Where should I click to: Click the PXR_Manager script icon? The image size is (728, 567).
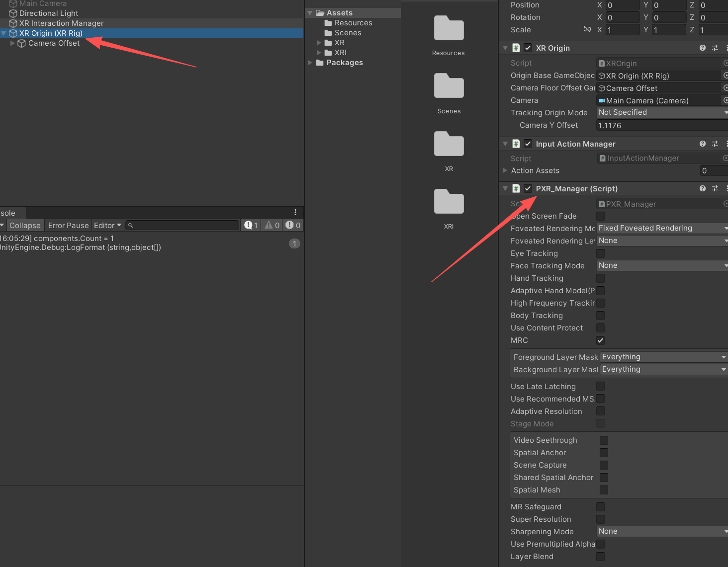[515, 188]
